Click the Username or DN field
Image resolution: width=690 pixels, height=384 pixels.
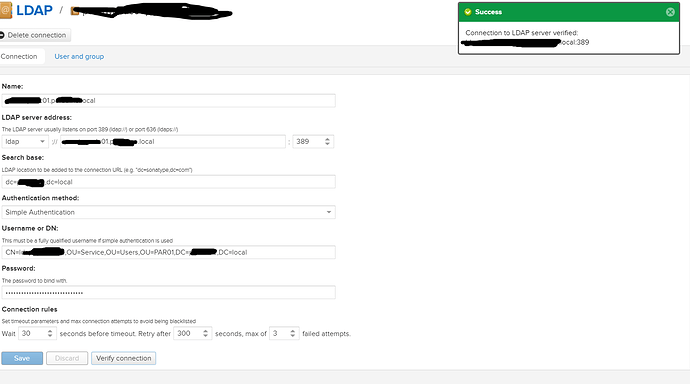pos(169,252)
